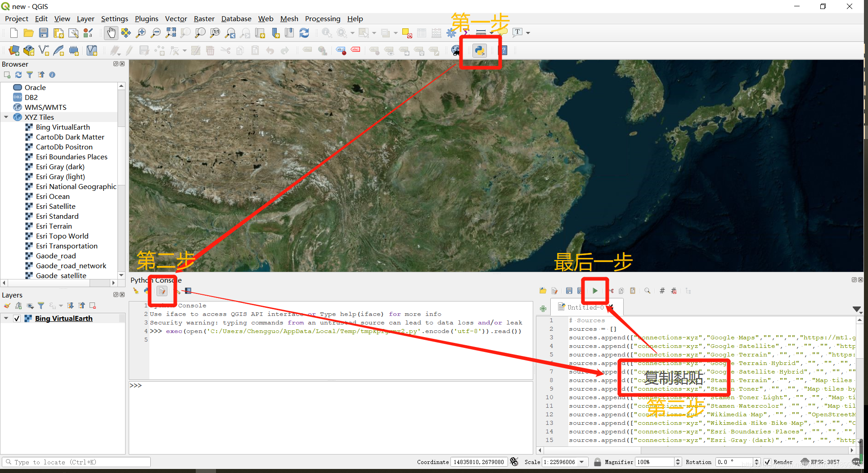Activate the Zoom Out magnifier tool
The image size is (868, 473).
point(155,33)
